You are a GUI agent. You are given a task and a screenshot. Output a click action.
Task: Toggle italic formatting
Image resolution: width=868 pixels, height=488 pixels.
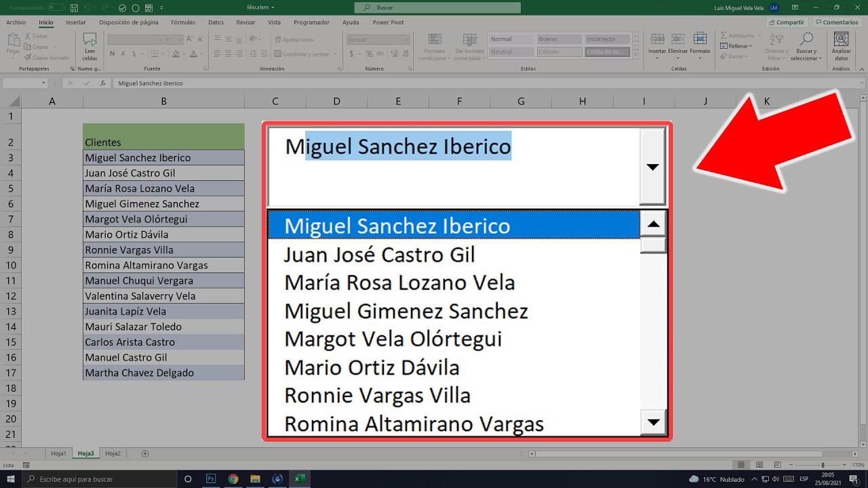tap(123, 54)
